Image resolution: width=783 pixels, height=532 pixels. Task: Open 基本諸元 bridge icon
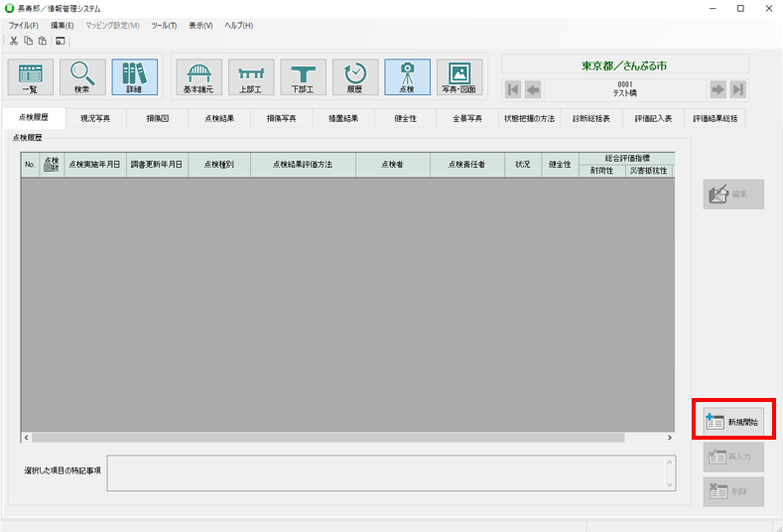coord(199,77)
